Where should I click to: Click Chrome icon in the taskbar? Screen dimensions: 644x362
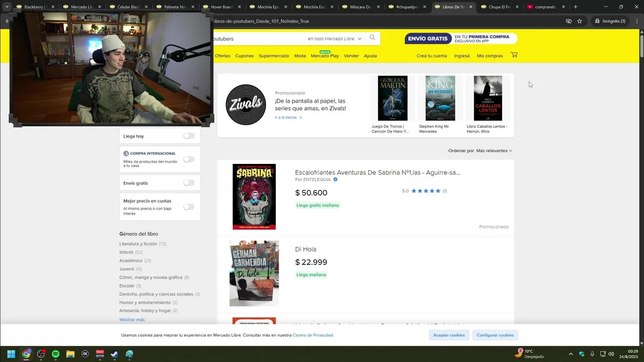pyautogui.click(x=26, y=354)
